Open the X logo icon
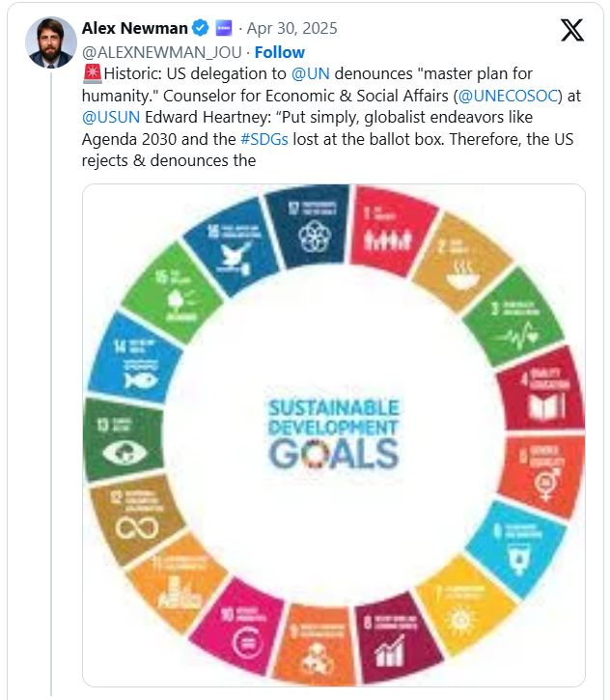Viewport: 610px width, 700px height. coord(572,30)
